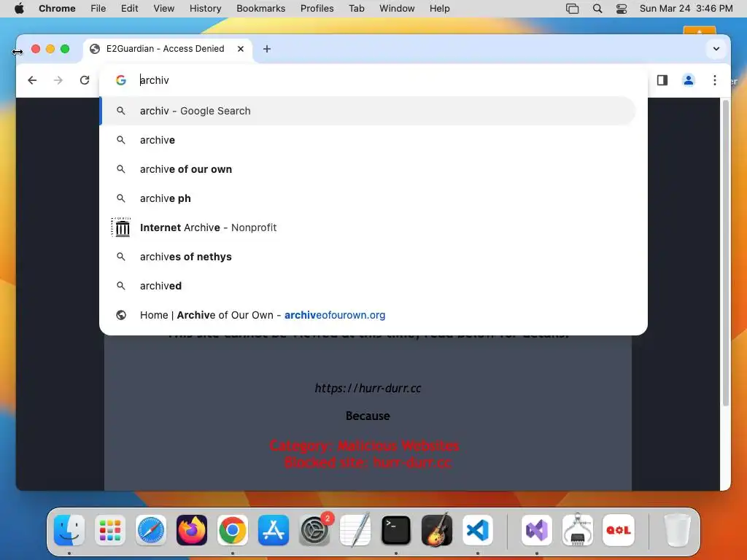This screenshot has height=560, width=747.
Task: Open App Store from the Dock
Action: [274, 530]
